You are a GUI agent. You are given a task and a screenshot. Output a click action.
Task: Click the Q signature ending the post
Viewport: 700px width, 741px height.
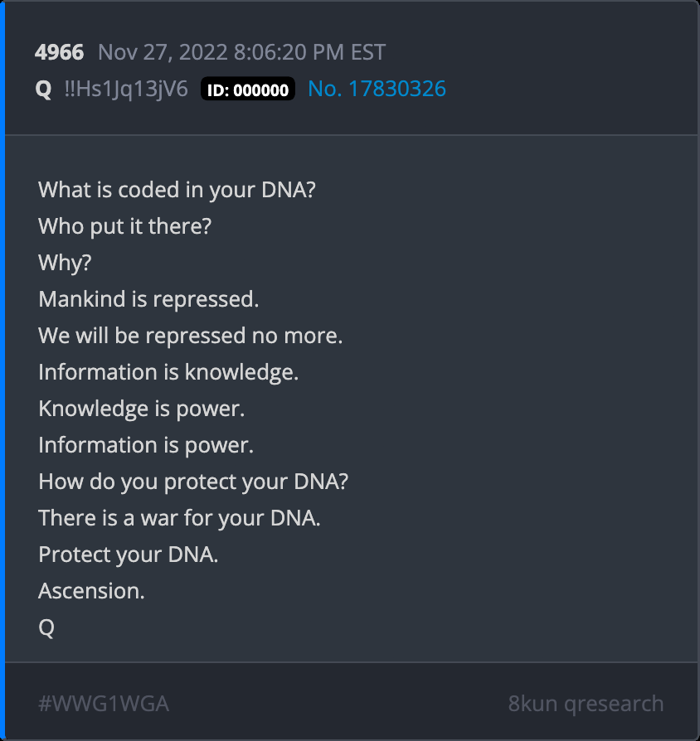tap(46, 627)
